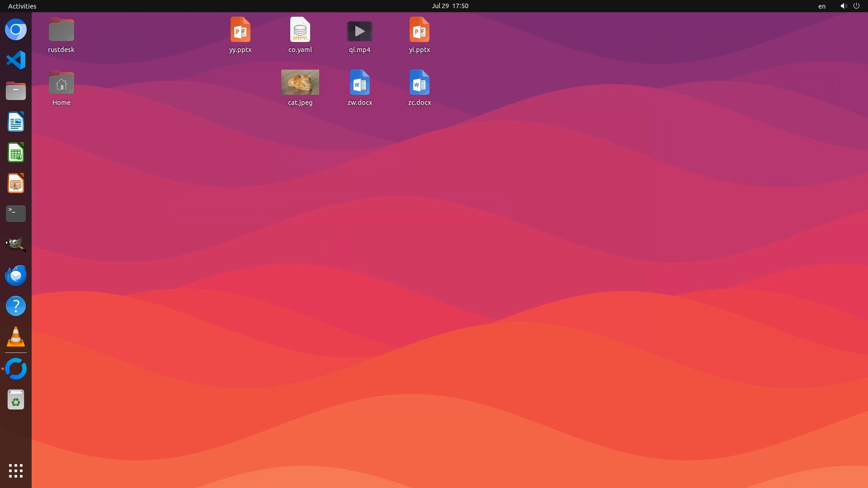Viewport: 868px width, 488px height.
Task: Show Applications grid button
Action: tap(16, 470)
